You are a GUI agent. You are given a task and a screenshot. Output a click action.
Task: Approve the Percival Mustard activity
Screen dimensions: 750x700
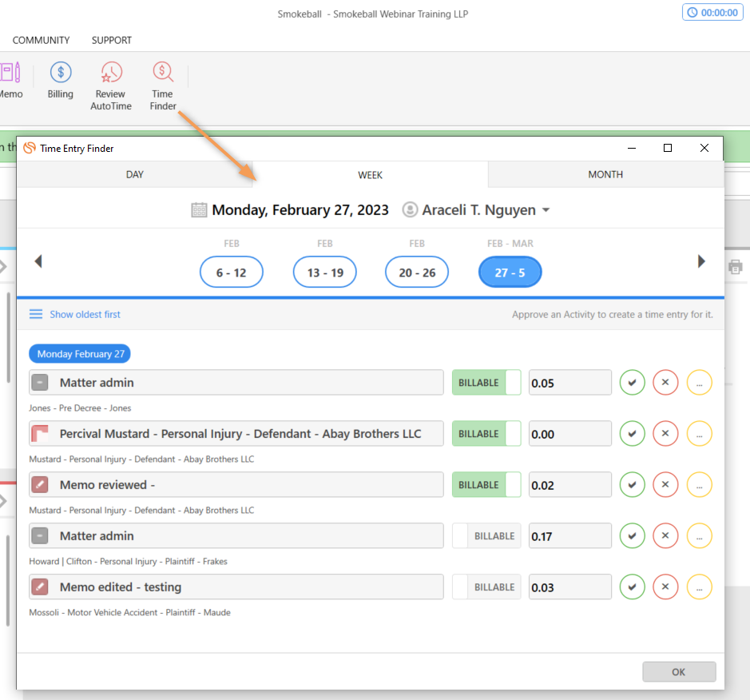click(x=633, y=434)
